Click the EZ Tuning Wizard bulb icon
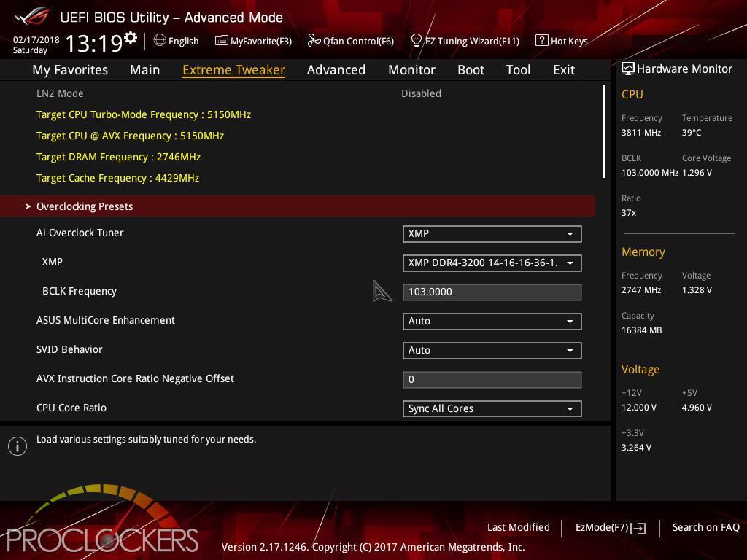Image resolution: width=747 pixels, height=560 pixels. [416, 41]
